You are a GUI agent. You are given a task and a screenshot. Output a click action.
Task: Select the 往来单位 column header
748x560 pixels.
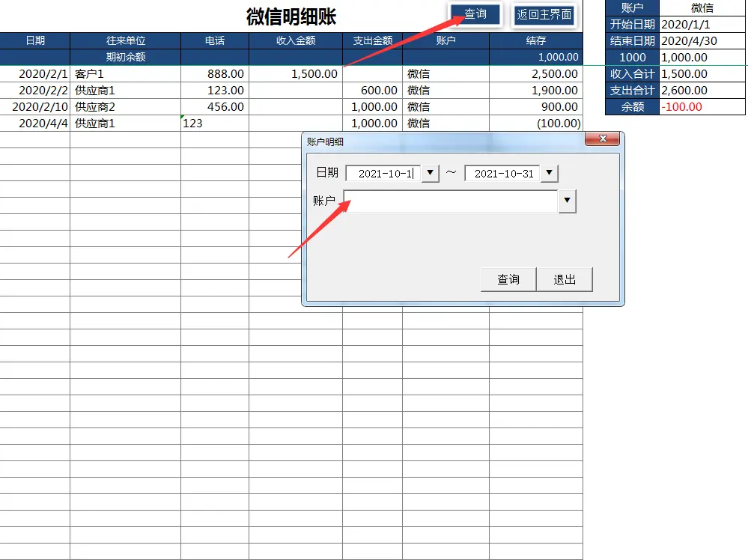pos(124,40)
